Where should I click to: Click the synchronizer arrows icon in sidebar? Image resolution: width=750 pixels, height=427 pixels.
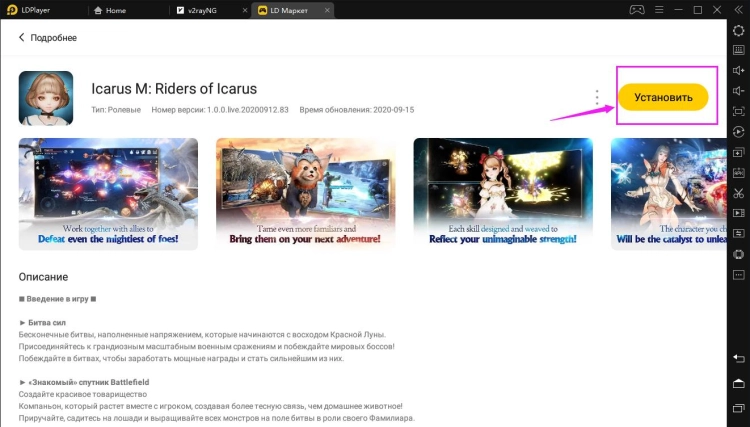click(x=739, y=234)
